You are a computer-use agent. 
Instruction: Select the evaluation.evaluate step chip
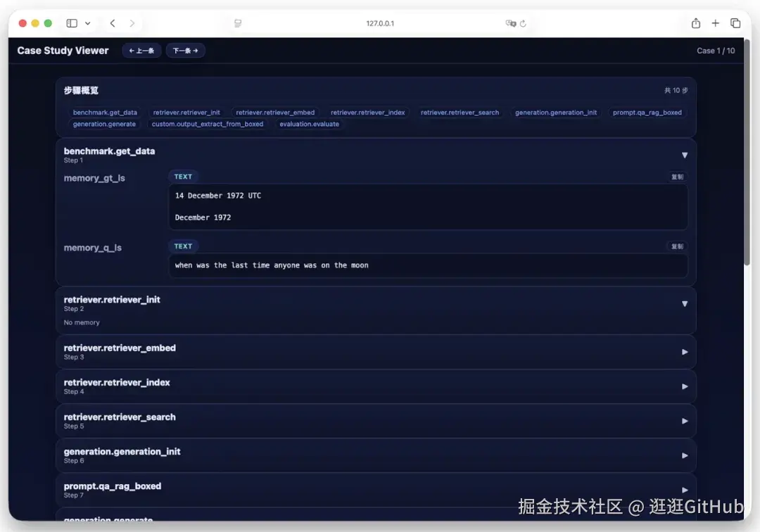click(x=310, y=125)
